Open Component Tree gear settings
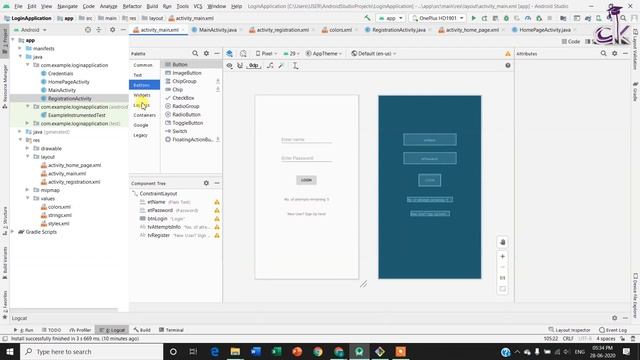Screen dimensions: 640x360 tap(206, 183)
